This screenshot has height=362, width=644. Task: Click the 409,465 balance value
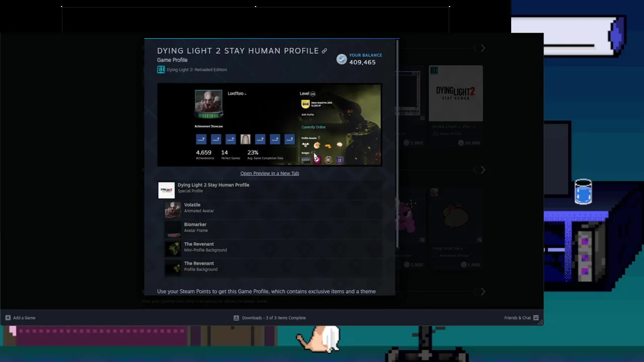pos(362,62)
